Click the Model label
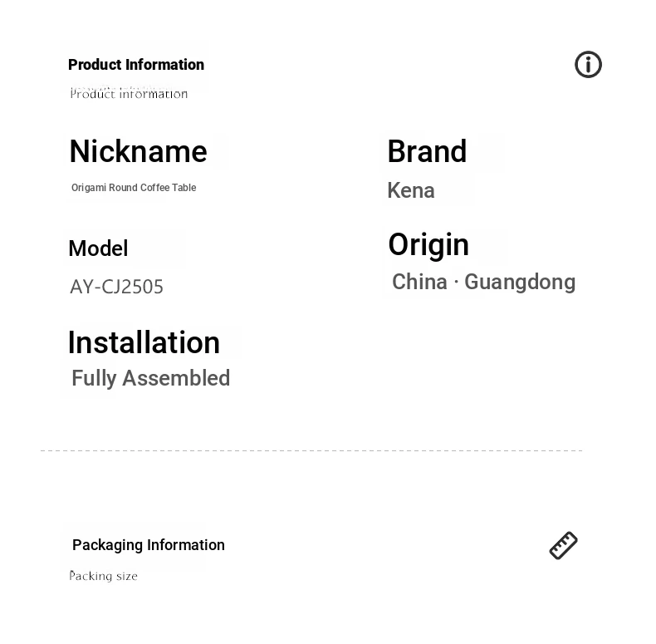This screenshot has height=644, width=656. (x=98, y=248)
